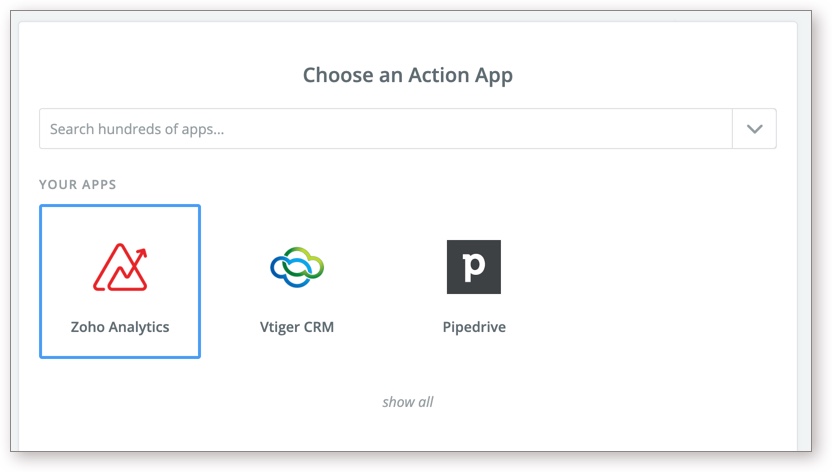The height and width of the screenshot is (472, 832).
Task: Click the down arrow button beside search
Action: pos(754,129)
